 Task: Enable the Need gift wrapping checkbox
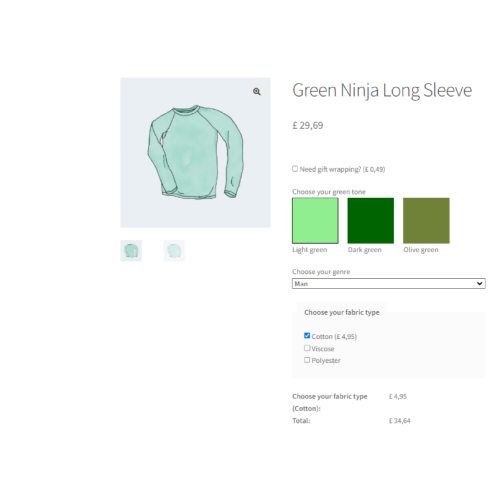coord(295,169)
